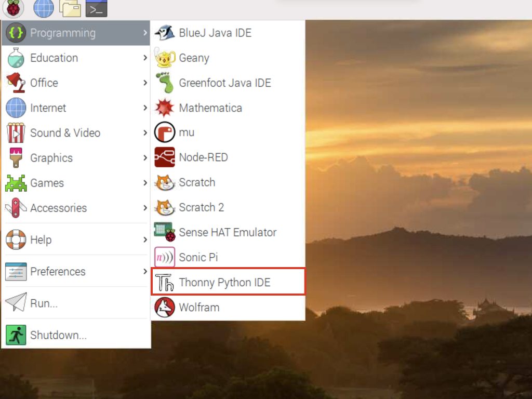This screenshot has width=532, height=399.
Task: Expand the Programming submenu arrow
Action: 145,33
